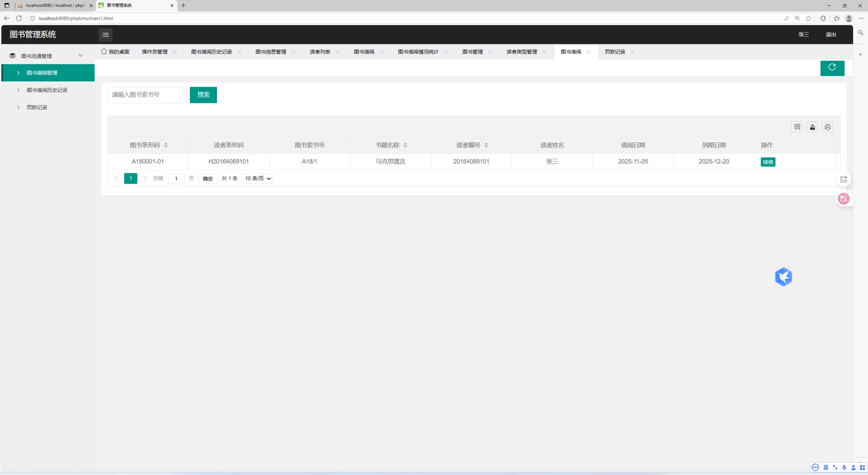Open the 10 条/页 page size dropdown
Viewport: 868px width, 475px height.
click(x=257, y=179)
